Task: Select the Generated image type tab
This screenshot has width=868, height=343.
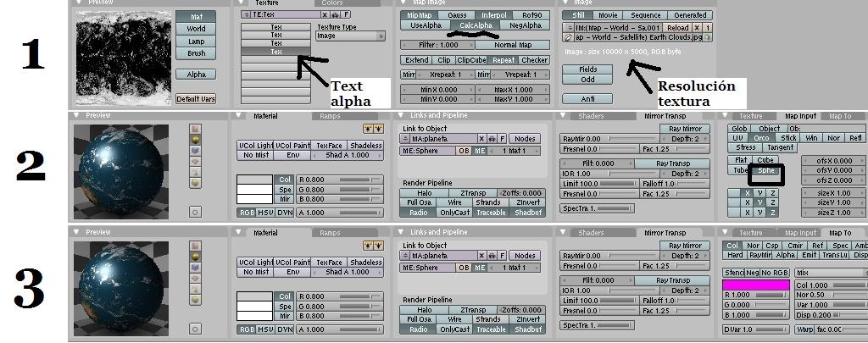Action: coord(690,15)
